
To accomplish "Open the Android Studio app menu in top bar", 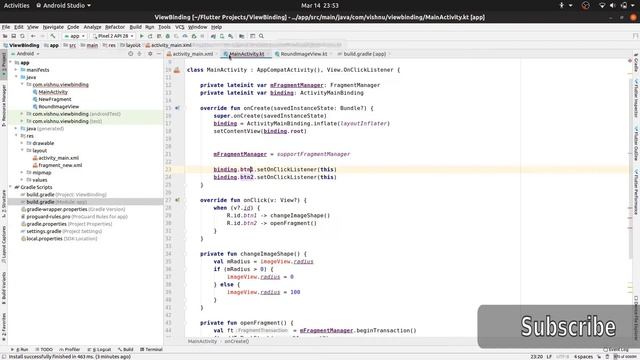I will pyautogui.click(x=63, y=5).
